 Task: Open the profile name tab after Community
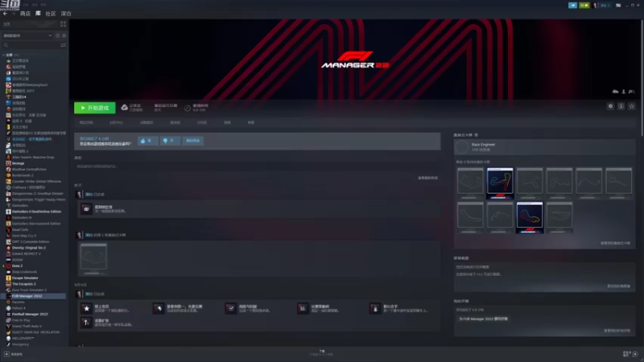coord(66,14)
